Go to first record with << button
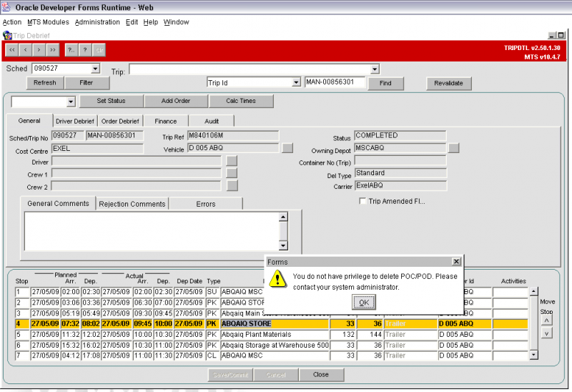The height and width of the screenshot is (392, 572). [x=12, y=49]
